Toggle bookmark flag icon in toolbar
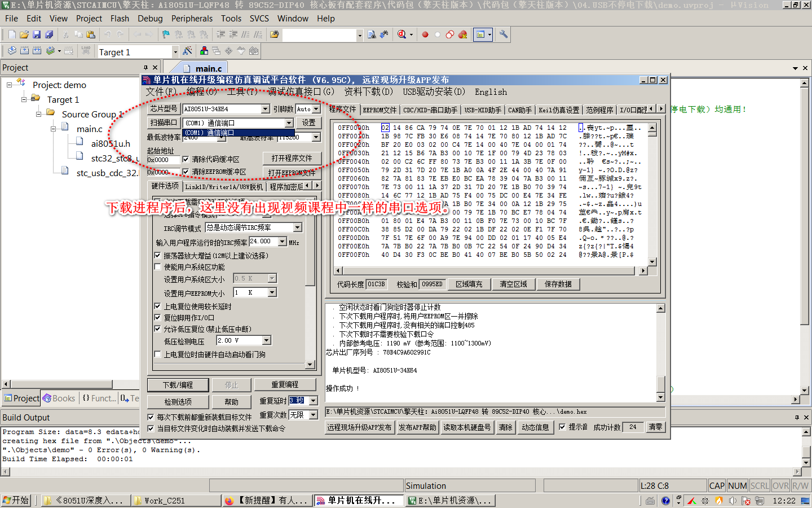812x508 pixels. 166,34
